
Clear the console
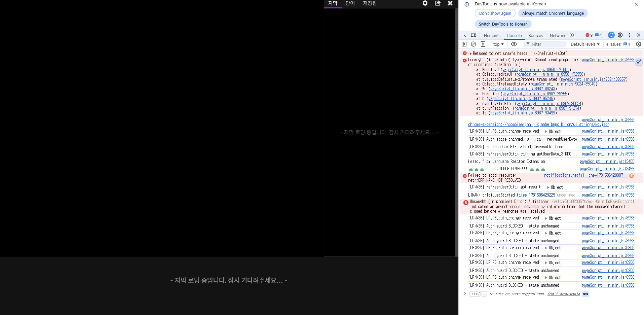point(473,44)
